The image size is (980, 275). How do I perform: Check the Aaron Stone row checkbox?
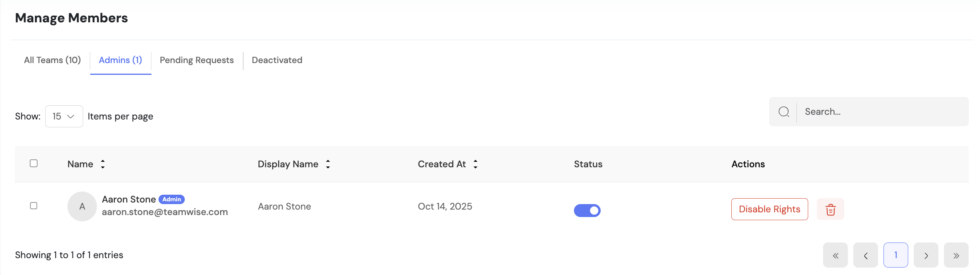34,206
